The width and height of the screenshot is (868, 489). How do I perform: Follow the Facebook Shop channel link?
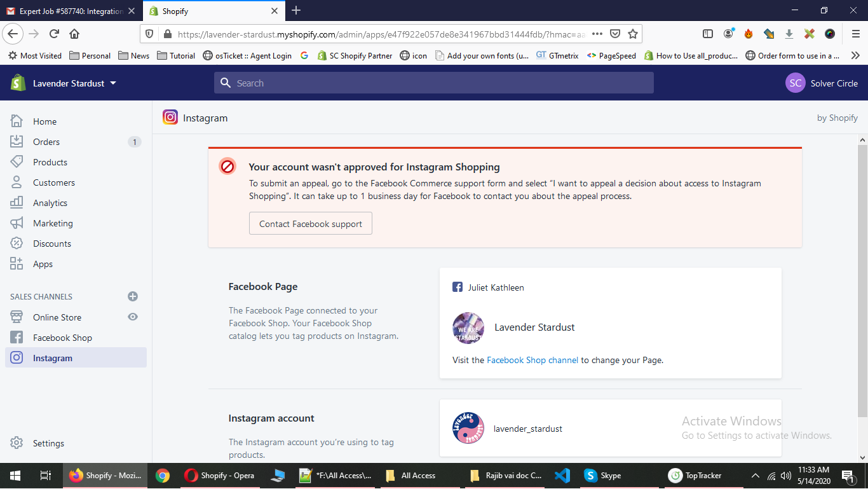(532, 360)
